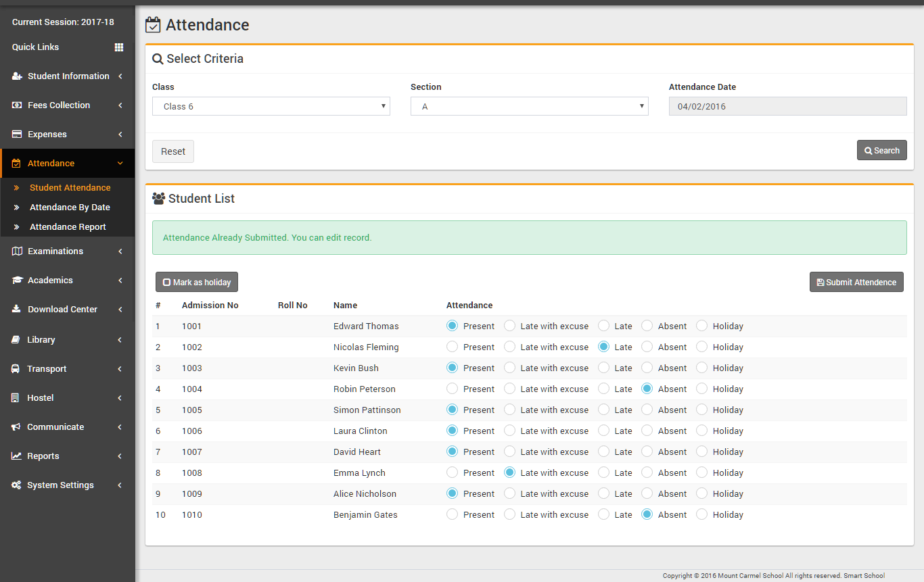Click the Quick Links label
The height and width of the screenshot is (582, 924).
point(35,47)
